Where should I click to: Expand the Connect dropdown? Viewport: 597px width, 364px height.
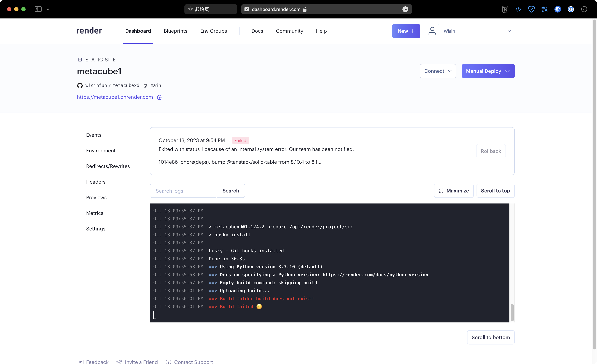pos(438,71)
